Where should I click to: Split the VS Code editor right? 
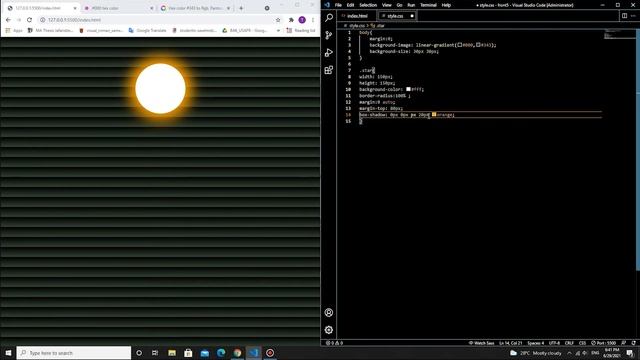624,16
